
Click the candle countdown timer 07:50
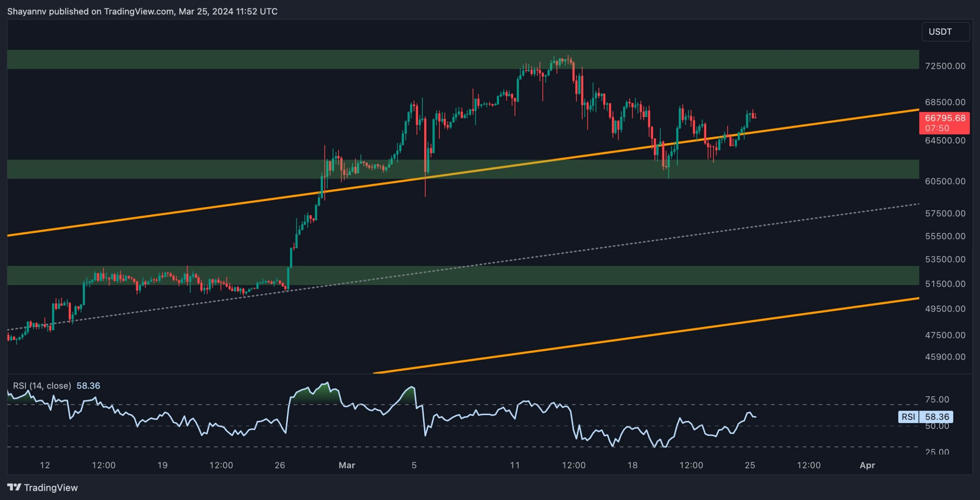pyautogui.click(x=937, y=128)
